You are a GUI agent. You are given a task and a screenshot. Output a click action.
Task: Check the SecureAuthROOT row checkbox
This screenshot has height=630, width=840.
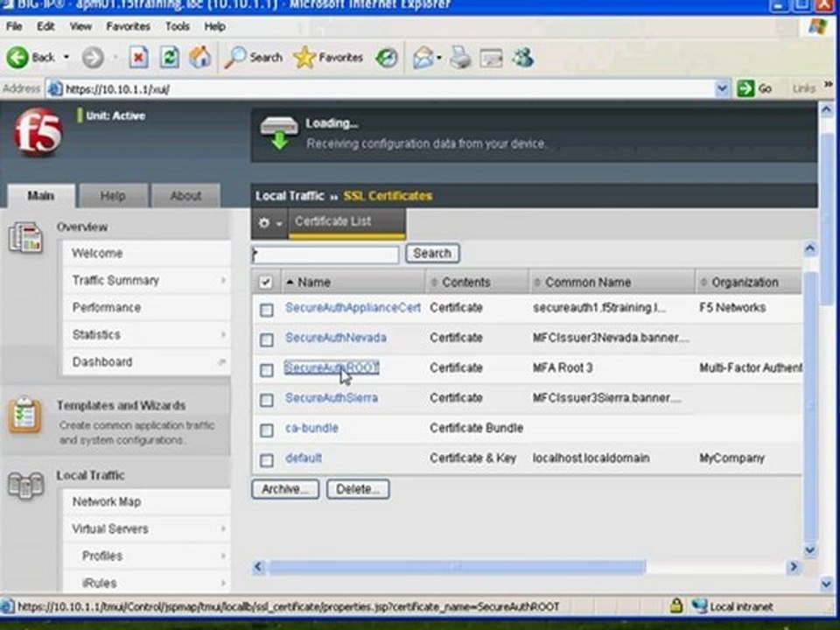tap(266, 369)
